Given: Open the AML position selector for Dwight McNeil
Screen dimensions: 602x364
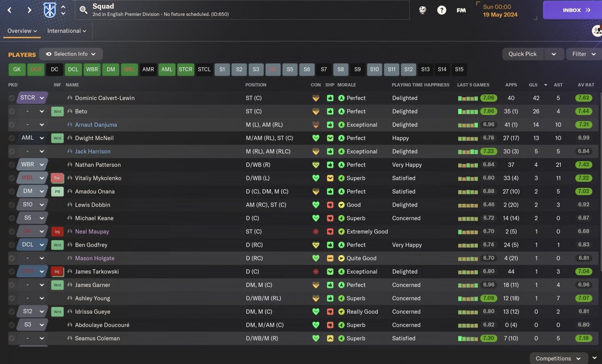Looking at the screenshot, I should (x=32, y=138).
